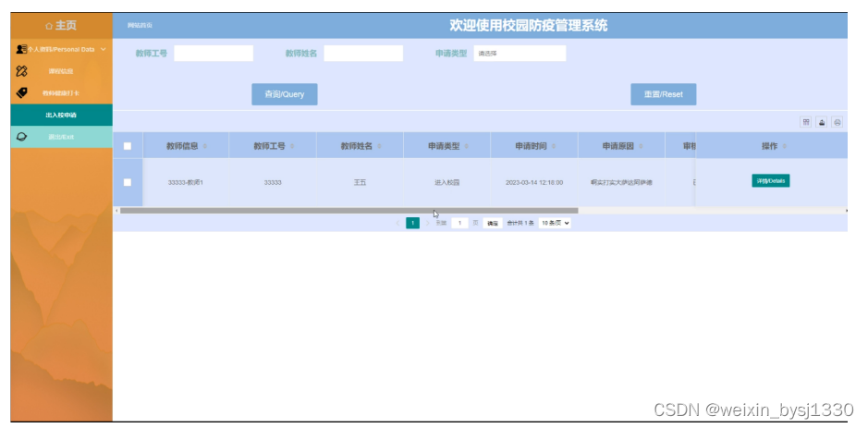Click the 确定 button in pagination

tap(493, 223)
